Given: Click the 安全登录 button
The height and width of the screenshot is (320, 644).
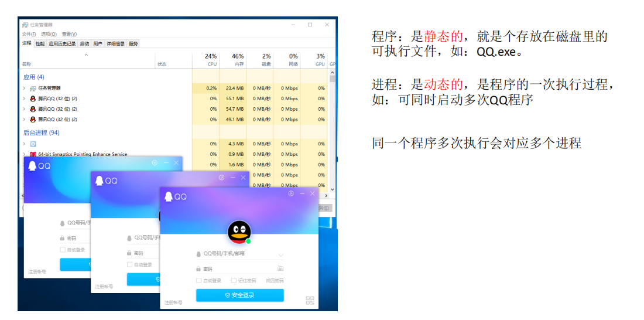Looking at the screenshot, I should coord(240,295).
